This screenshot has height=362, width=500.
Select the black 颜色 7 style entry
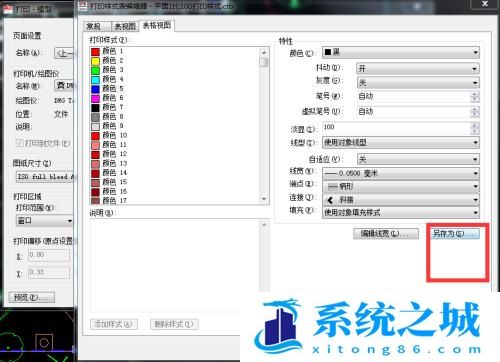(x=107, y=107)
